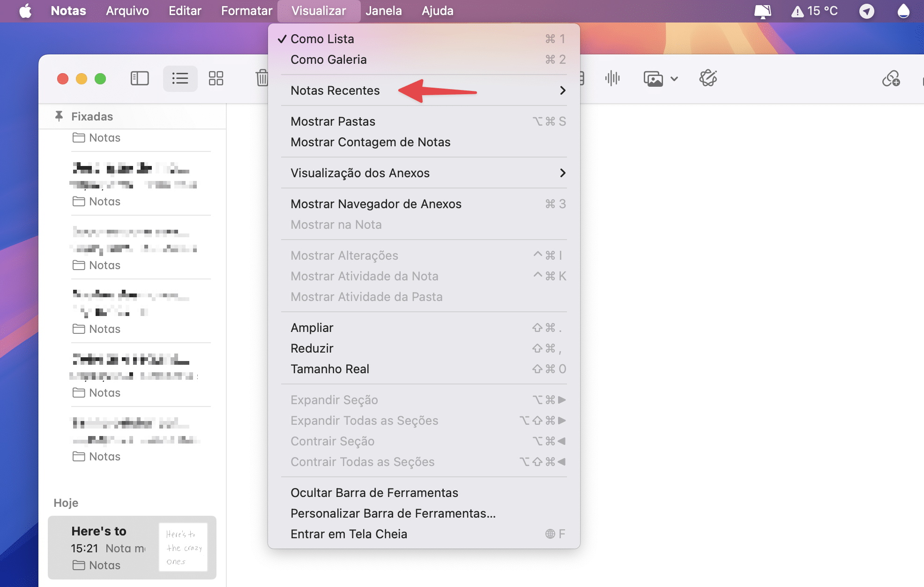Screen dimensions: 924x587
Task: Click the weather warning 15 °C status
Action: coord(814,11)
